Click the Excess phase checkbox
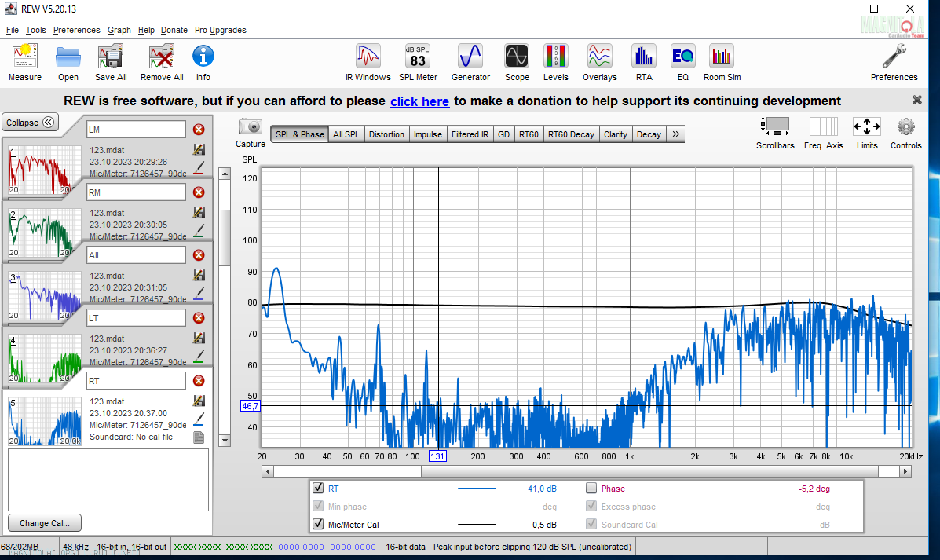940x560 pixels. 591,506
